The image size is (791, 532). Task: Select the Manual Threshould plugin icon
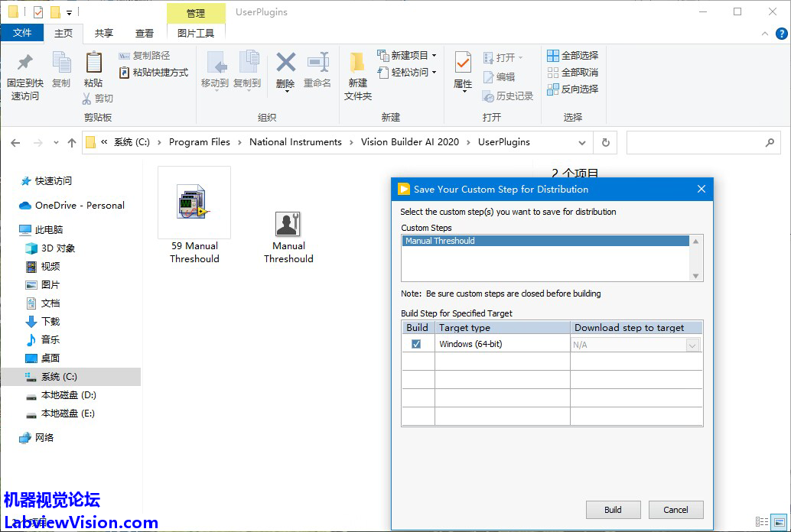[x=288, y=224]
